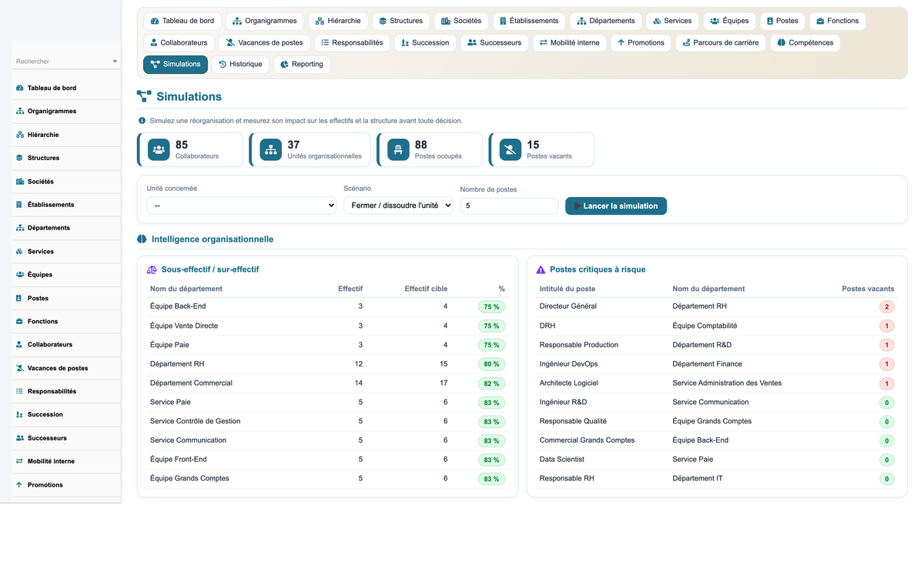
Task: Click the Nombre de postes input field
Action: point(509,206)
